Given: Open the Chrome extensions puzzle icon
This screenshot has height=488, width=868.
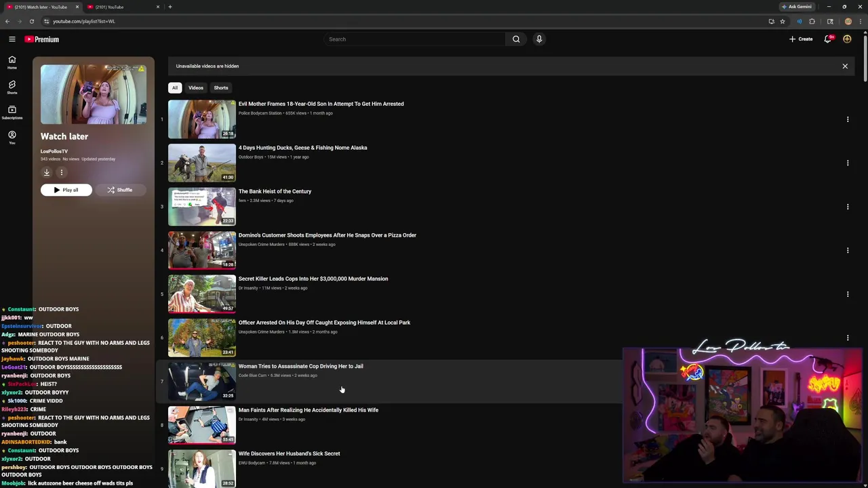Looking at the screenshot, I should point(812,21).
